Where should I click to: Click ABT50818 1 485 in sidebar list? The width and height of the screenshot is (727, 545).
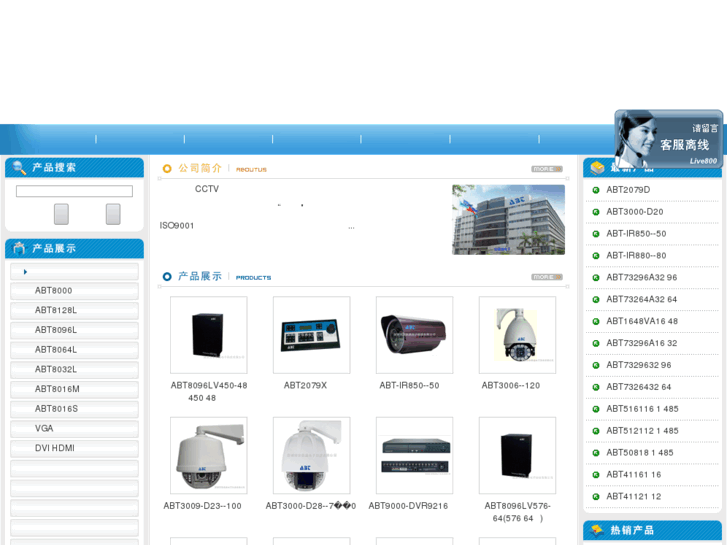point(640,453)
